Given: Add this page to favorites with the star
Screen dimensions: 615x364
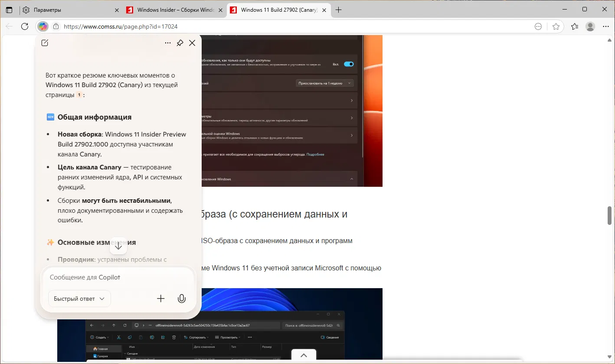Looking at the screenshot, I should coord(556,26).
